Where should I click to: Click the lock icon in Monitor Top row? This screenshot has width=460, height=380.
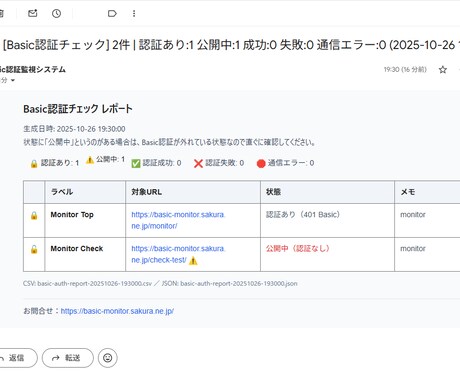click(x=34, y=215)
